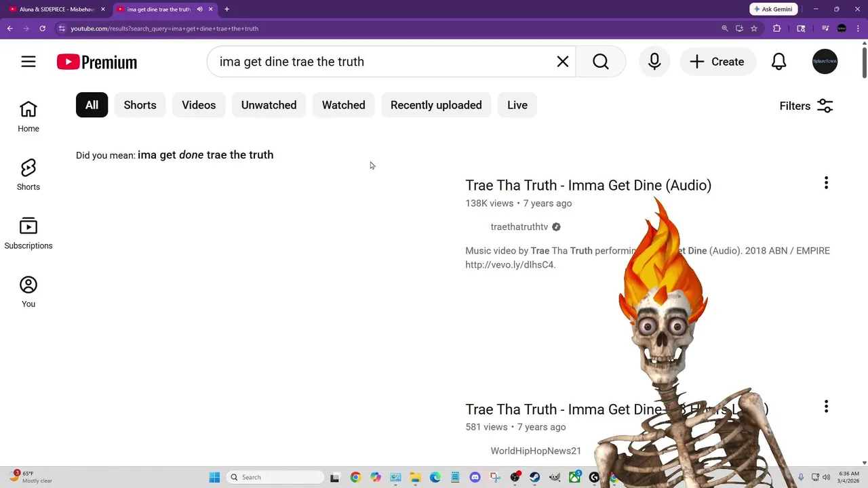Select the Videos filter chip
The image size is (868, 488).
pyautogui.click(x=199, y=105)
